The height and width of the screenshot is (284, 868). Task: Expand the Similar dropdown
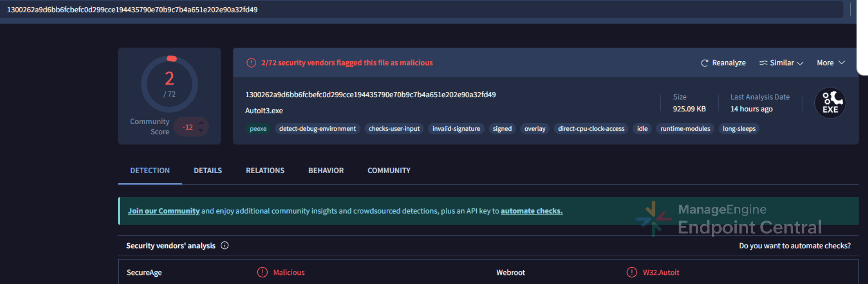(781, 63)
